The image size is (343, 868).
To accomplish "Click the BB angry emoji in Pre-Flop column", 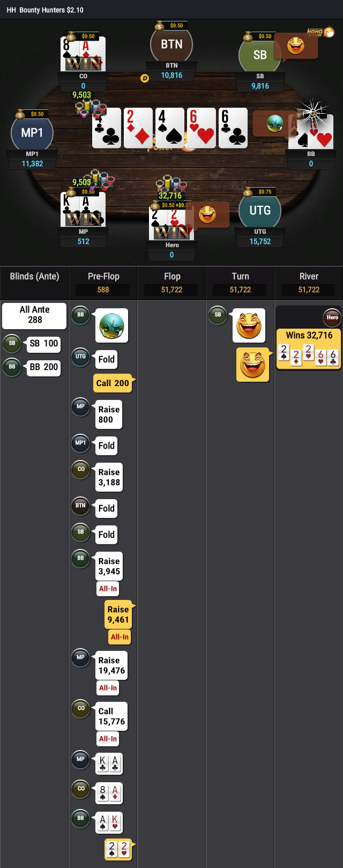I will click(112, 325).
